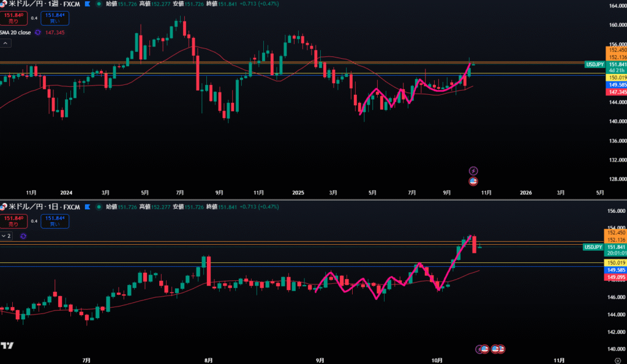Click the purple indicator icon beside the daily legend count

click(23, 236)
